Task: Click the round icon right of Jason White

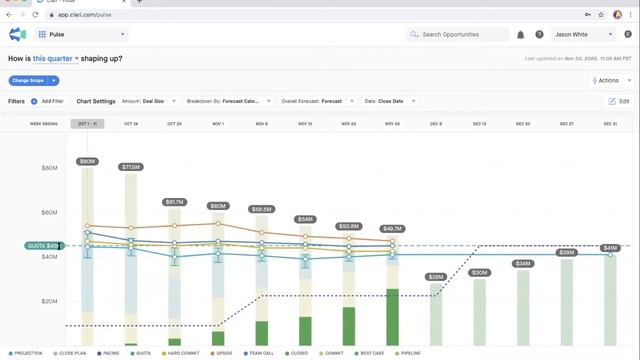Action: pyautogui.click(x=628, y=34)
